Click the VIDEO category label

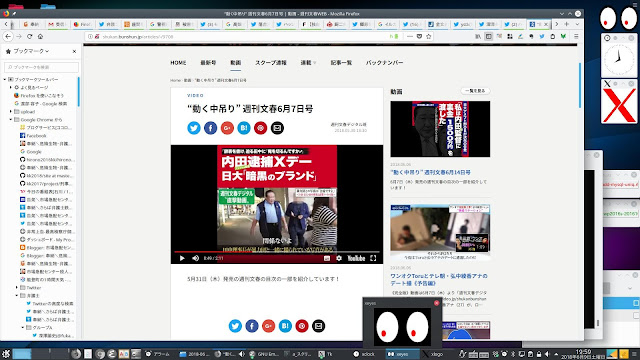tap(195, 96)
